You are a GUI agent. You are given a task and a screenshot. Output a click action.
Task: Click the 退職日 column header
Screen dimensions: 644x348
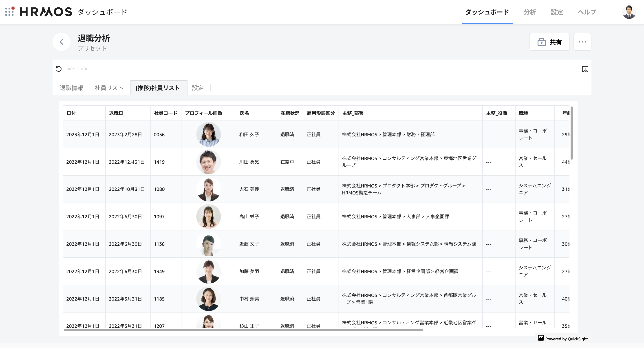(116, 113)
